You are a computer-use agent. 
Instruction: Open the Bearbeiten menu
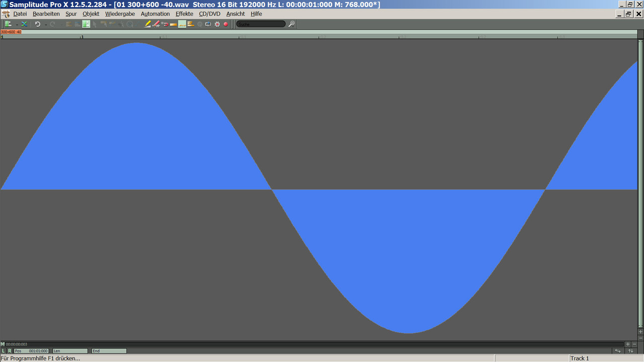tap(46, 14)
